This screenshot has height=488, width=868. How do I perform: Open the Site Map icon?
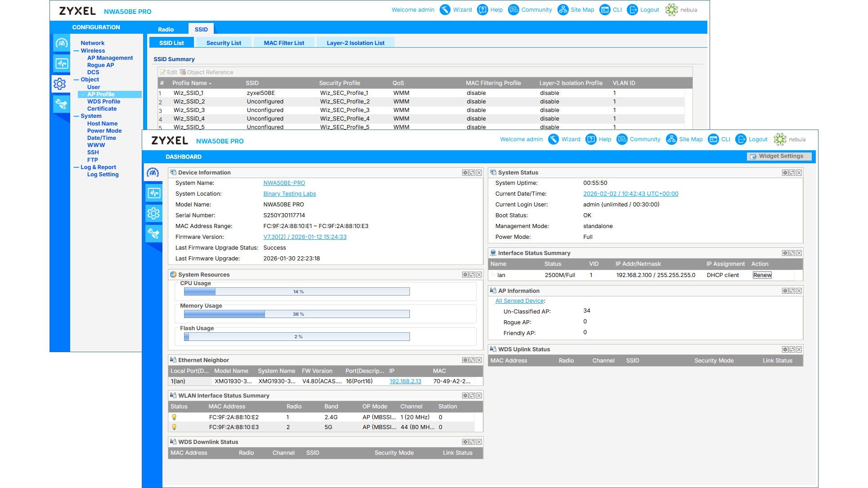671,139
